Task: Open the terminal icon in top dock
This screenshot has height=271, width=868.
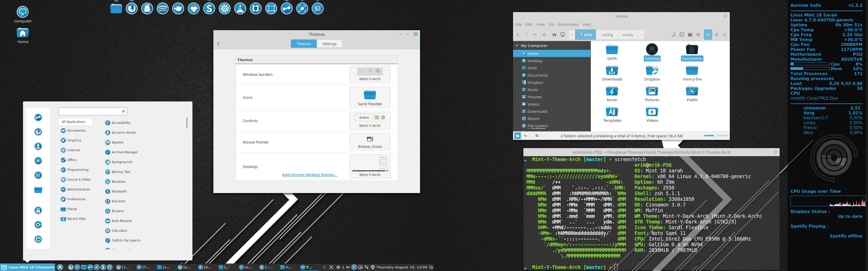Action: (318, 9)
